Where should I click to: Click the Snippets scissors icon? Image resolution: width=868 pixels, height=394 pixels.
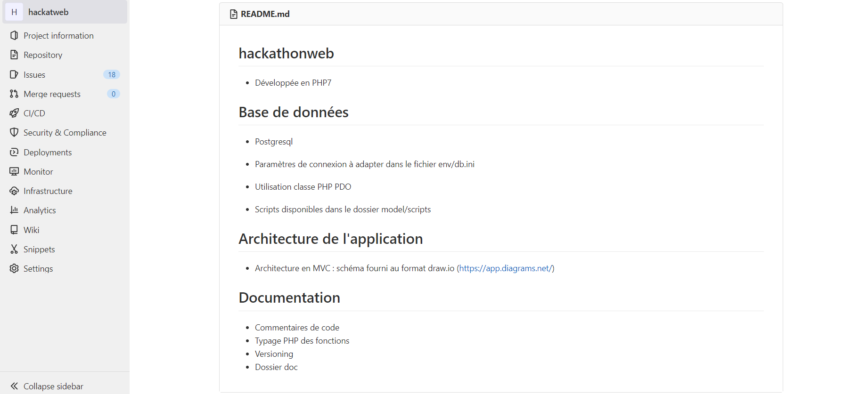click(14, 249)
